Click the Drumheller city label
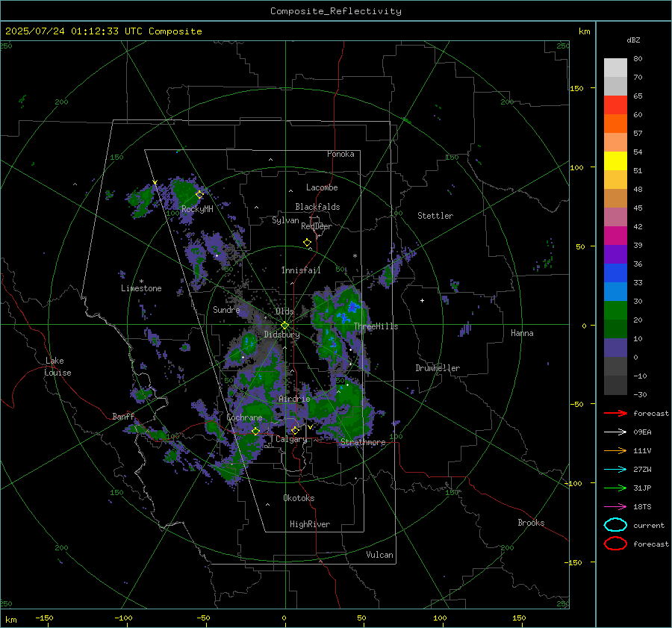The width and height of the screenshot is (672, 628). (438, 368)
